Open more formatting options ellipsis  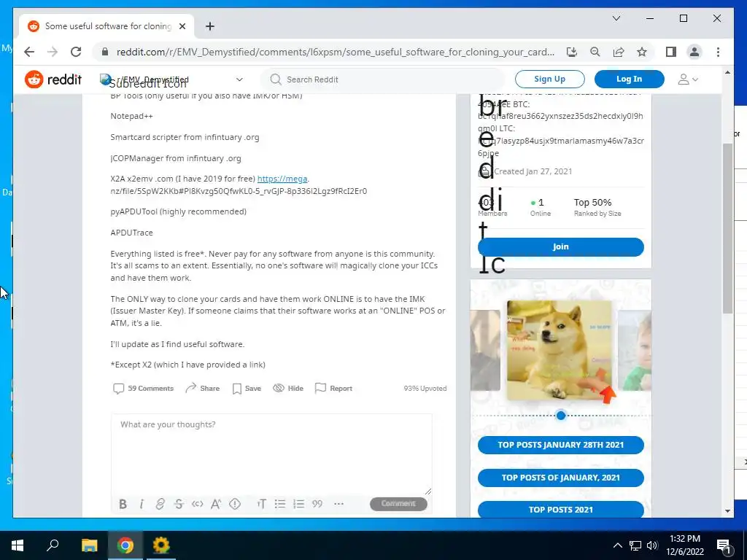coord(338,504)
